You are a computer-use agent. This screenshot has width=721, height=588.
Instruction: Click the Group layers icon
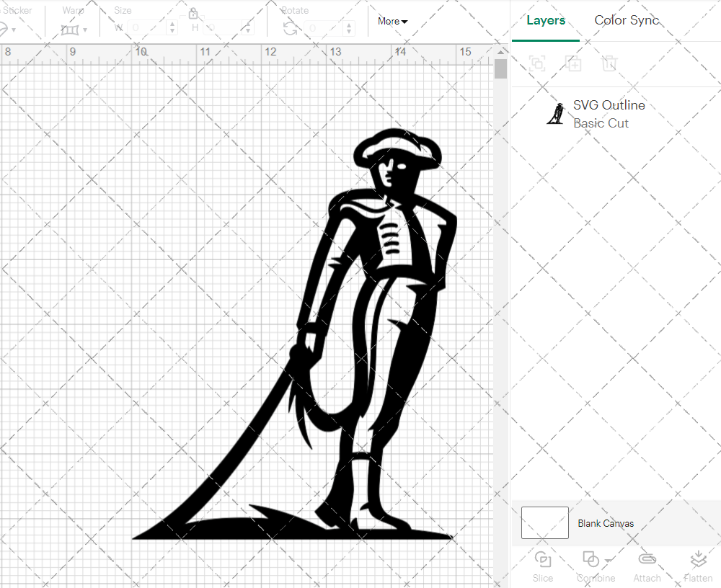pos(537,63)
